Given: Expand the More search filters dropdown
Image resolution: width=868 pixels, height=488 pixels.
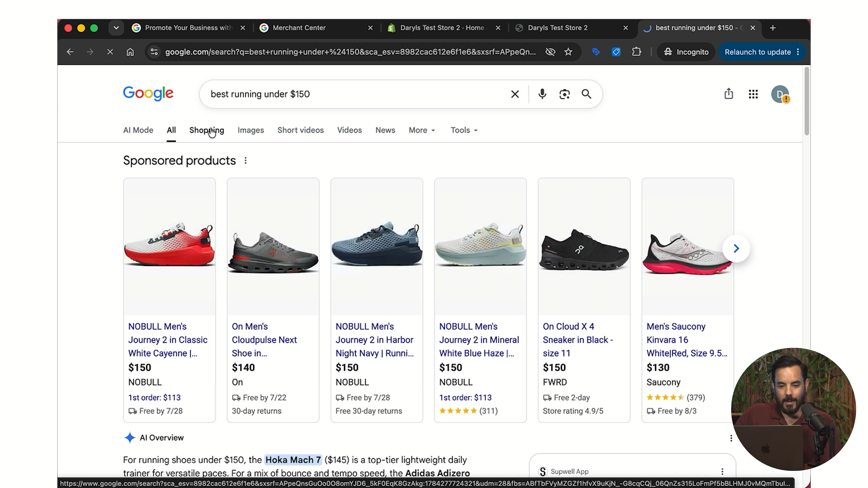Looking at the screenshot, I should click(422, 130).
